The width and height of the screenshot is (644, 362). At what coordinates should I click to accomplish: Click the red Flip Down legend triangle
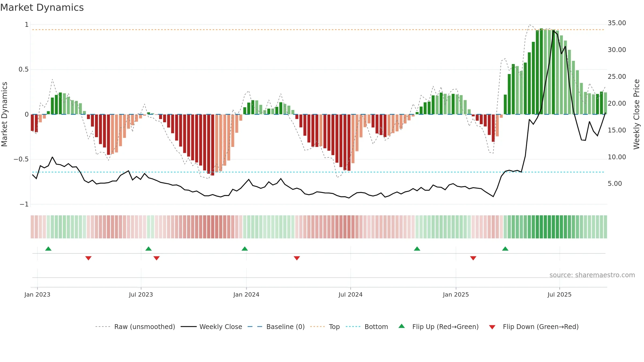point(492,327)
